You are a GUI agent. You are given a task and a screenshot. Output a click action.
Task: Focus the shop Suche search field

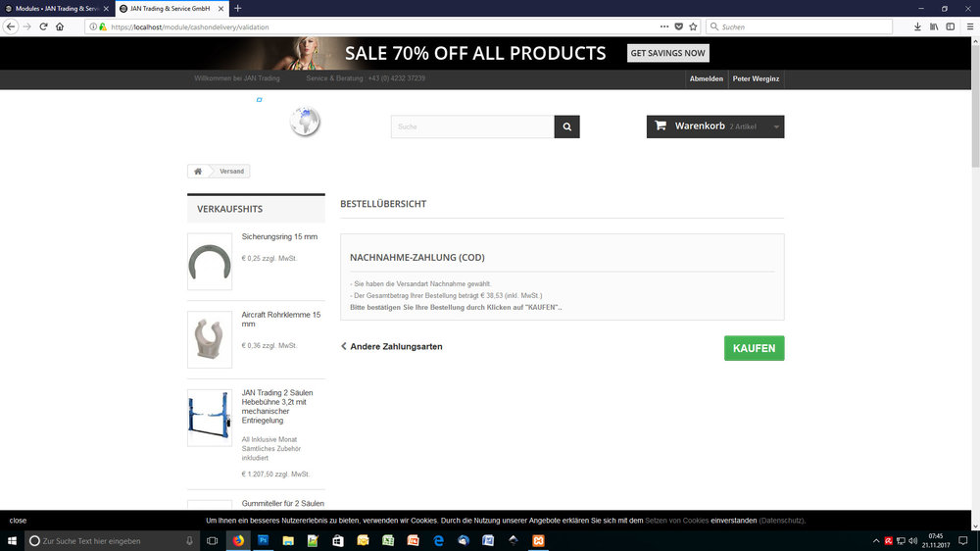[x=472, y=126]
